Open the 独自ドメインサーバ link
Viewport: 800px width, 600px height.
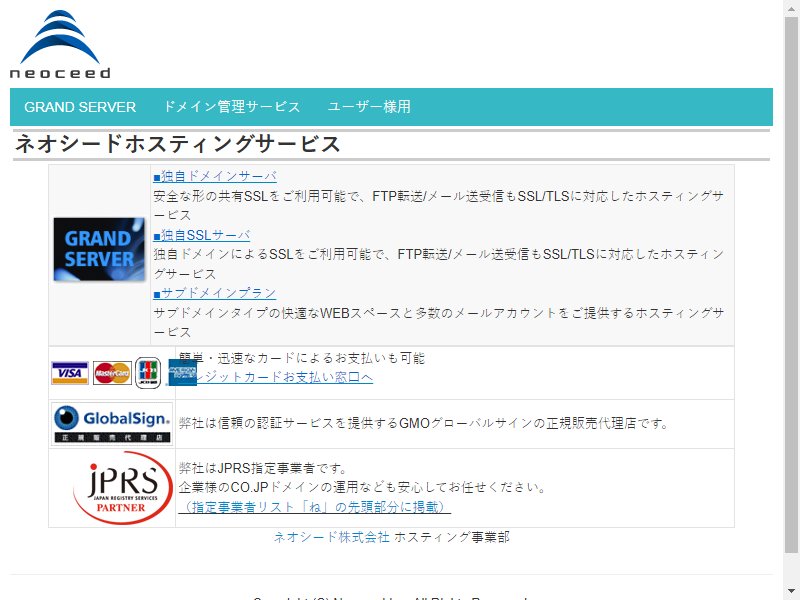click(215, 177)
